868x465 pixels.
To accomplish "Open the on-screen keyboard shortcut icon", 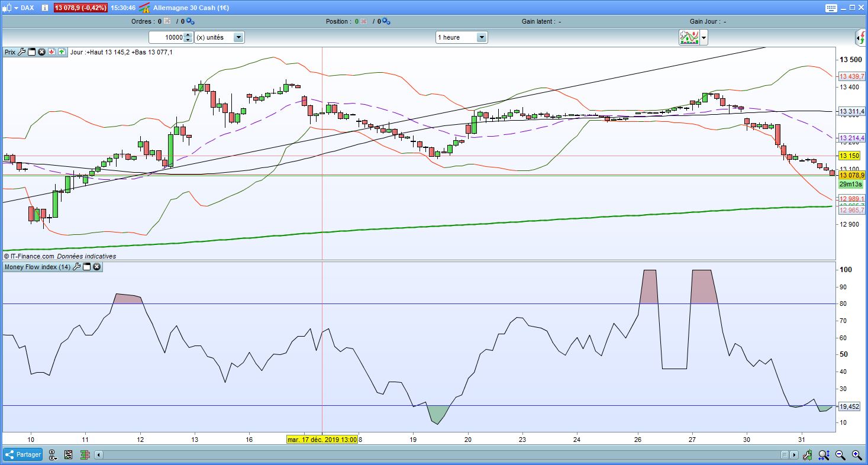I will click(x=831, y=8).
